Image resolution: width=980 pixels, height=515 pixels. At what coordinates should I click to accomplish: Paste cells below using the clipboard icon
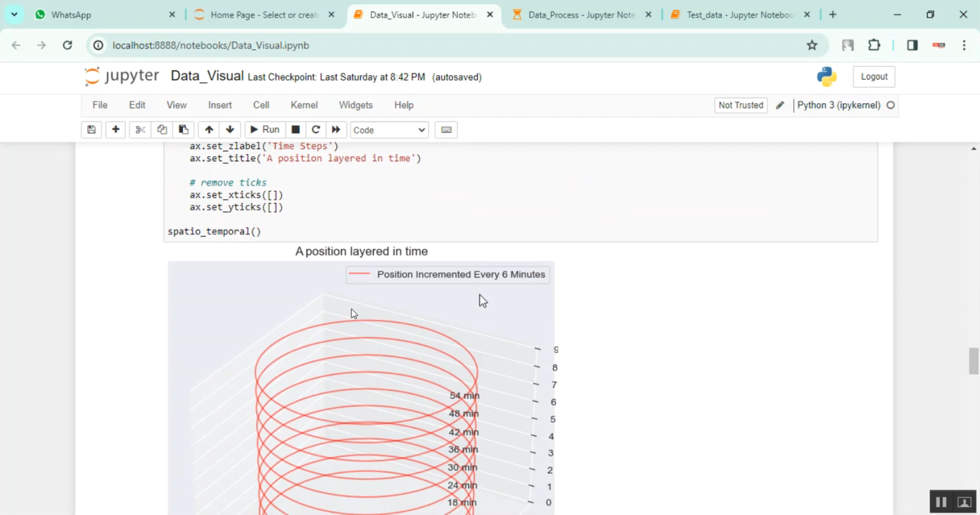coord(184,130)
